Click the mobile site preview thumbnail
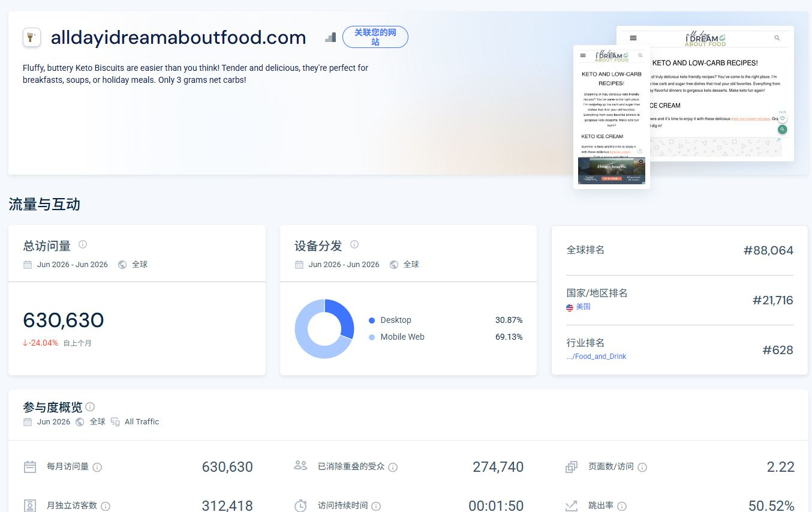The height and width of the screenshot is (512, 812). 612,117
